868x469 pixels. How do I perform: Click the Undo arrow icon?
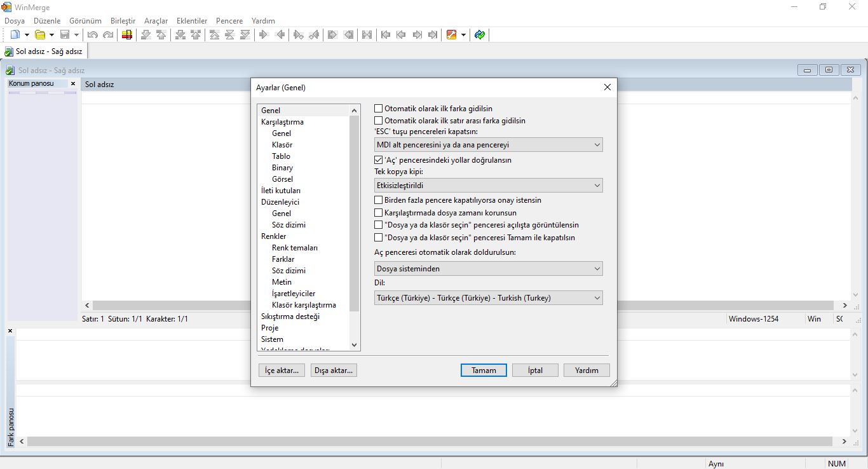93,35
